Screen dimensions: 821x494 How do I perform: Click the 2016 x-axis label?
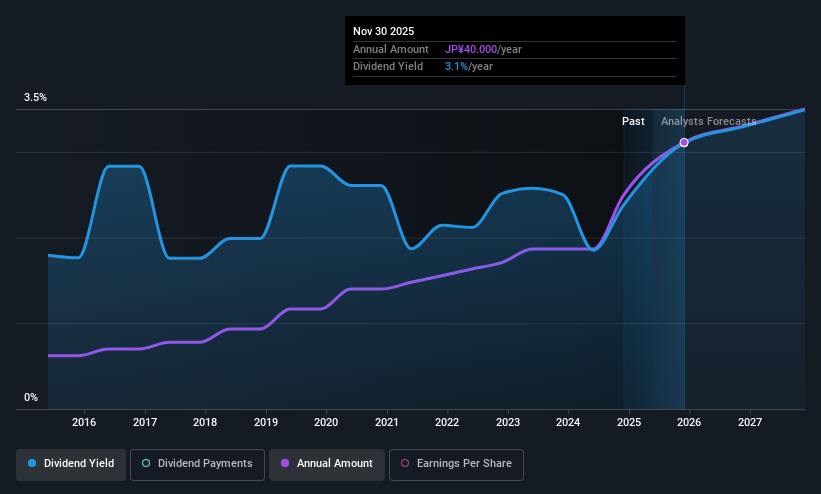pyautogui.click(x=84, y=422)
